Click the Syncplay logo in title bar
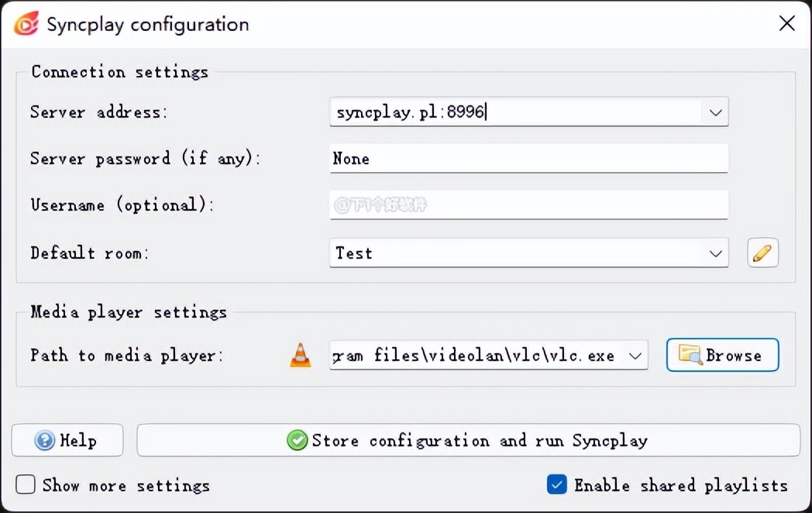This screenshot has width=812, height=513. [26, 24]
